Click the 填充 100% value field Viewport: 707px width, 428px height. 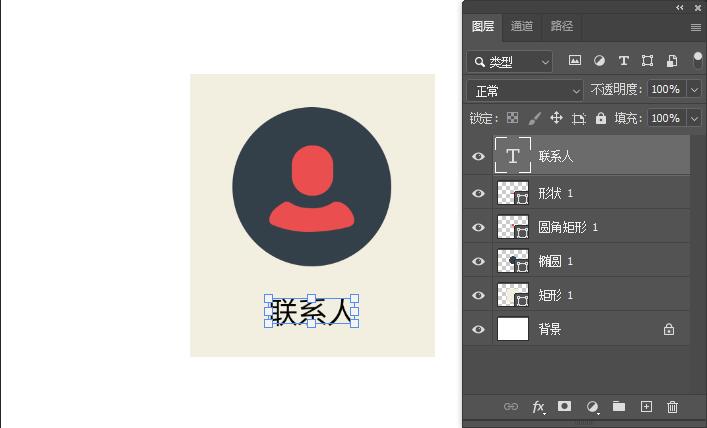(x=667, y=119)
